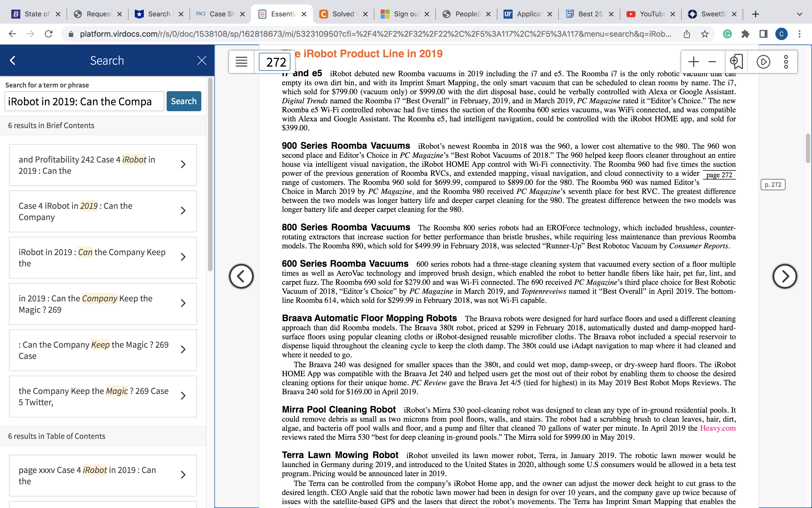
Task: Open result 'Keep the Magic ? 269 Case 5 Twitter,'
Action: coord(103,397)
